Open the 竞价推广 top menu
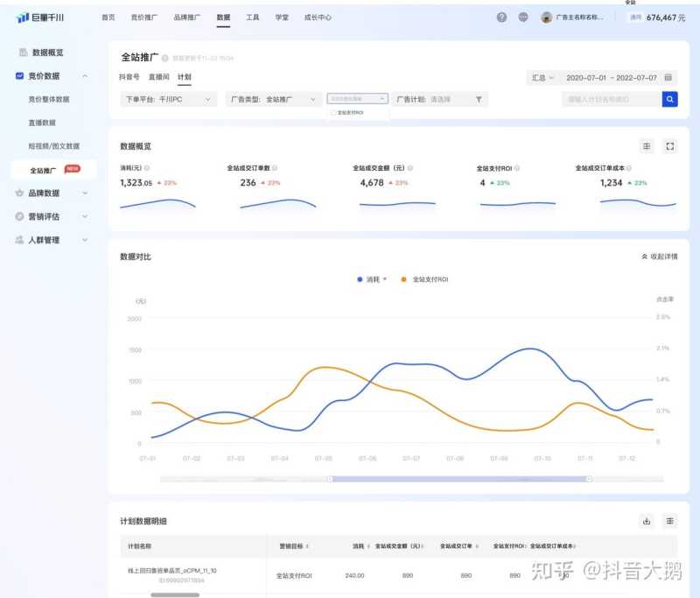The width and height of the screenshot is (700, 598). 144,18
